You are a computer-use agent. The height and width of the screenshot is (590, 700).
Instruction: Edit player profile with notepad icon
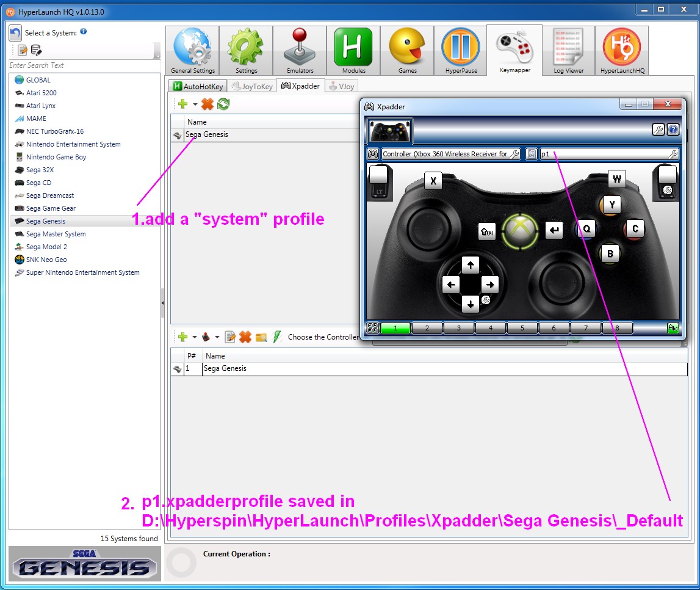(x=230, y=337)
